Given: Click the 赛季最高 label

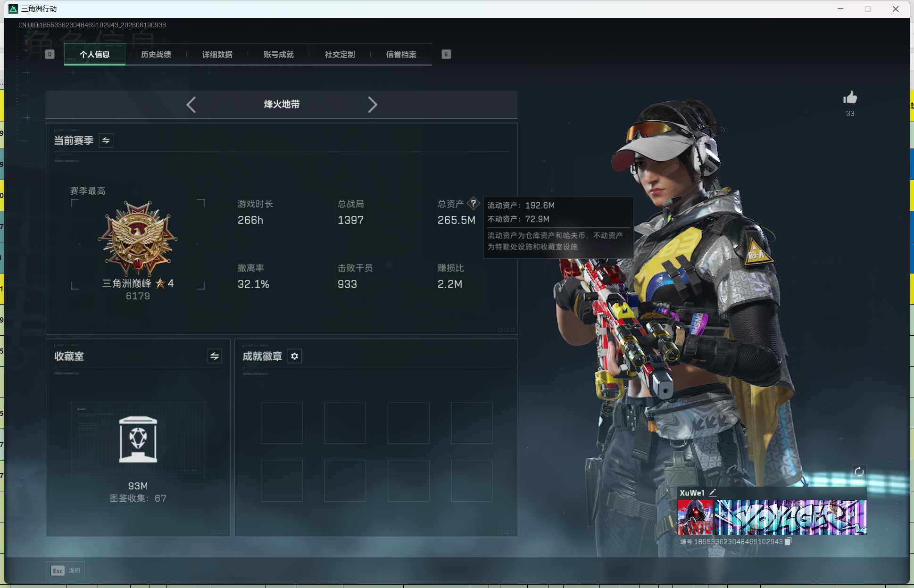Looking at the screenshot, I should click(88, 191).
